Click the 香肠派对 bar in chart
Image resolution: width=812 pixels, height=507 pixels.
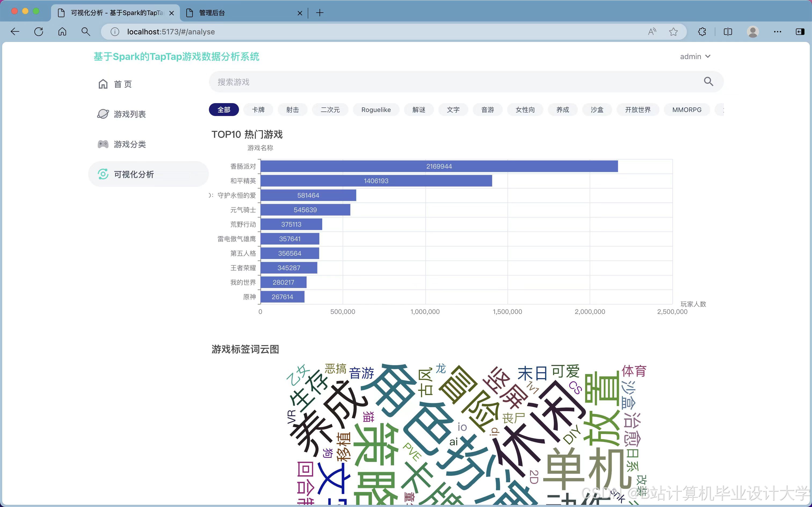[439, 166]
